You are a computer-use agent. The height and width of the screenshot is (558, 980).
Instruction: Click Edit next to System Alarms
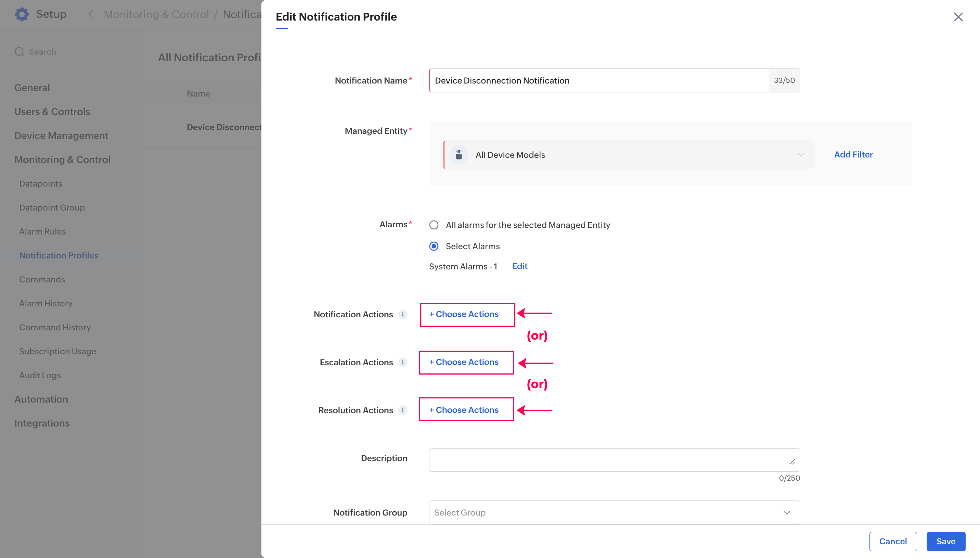click(520, 266)
